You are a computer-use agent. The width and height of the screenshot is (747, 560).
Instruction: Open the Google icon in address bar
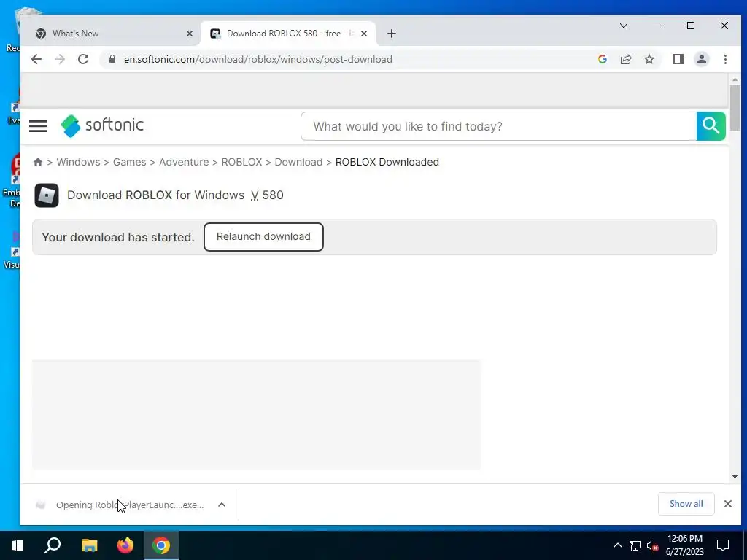click(x=602, y=59)
